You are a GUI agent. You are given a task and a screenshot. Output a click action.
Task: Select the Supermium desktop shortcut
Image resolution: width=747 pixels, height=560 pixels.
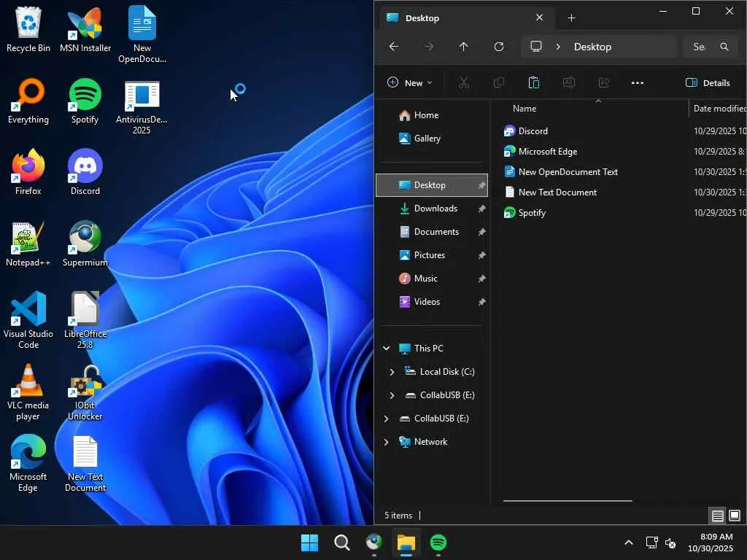coord(85,244)
